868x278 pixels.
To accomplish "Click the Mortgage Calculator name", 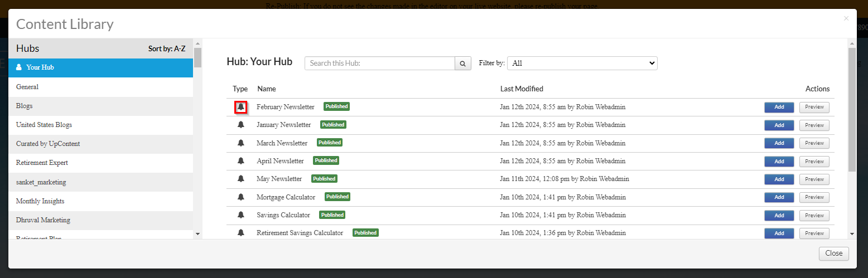I will (x=286, y=197).
